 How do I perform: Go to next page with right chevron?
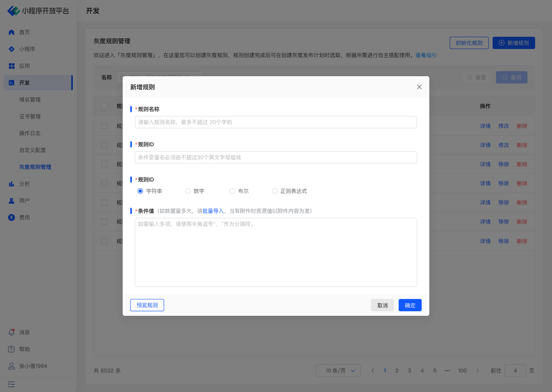coord(477,370)
